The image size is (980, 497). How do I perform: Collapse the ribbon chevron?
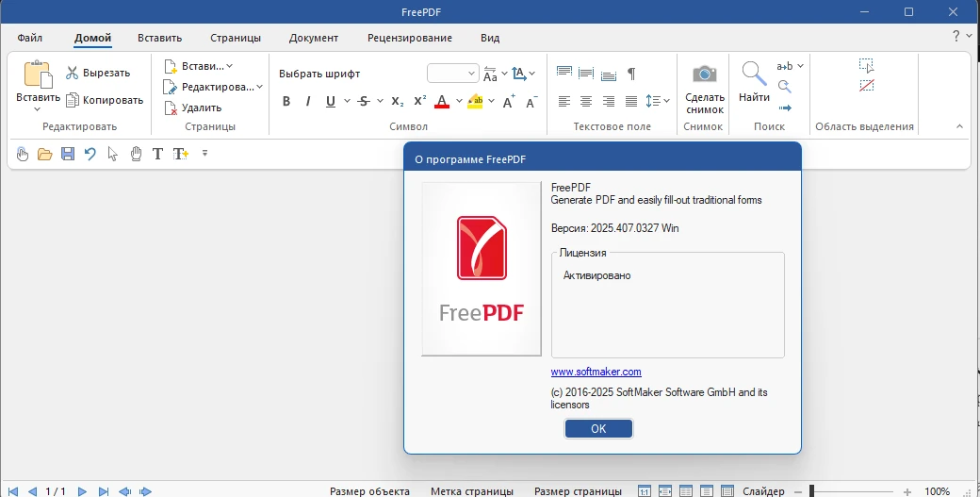[x=959, y=127]
